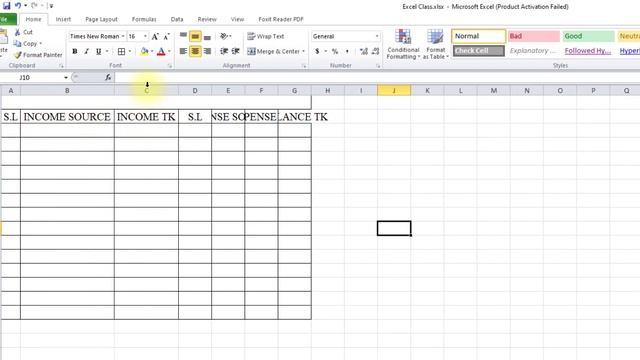Open the Home ribbon tab
Viewport: 640px width, 360px height.
33,19
